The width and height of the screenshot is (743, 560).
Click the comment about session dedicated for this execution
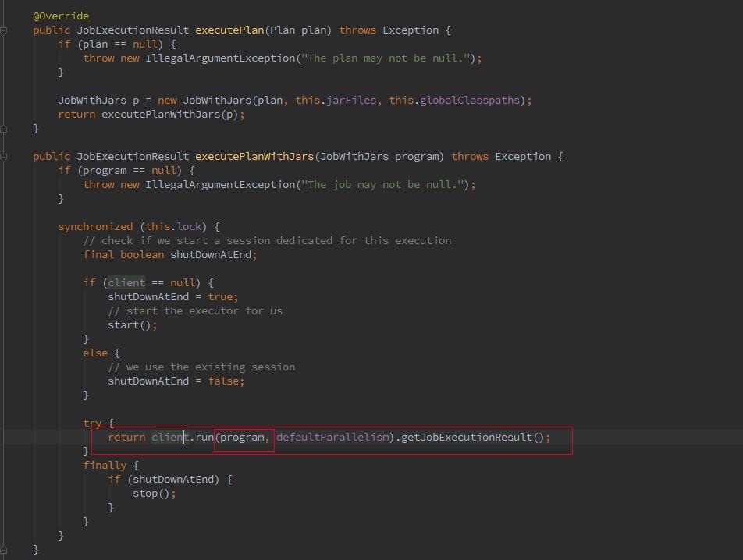tap(267, 241)
